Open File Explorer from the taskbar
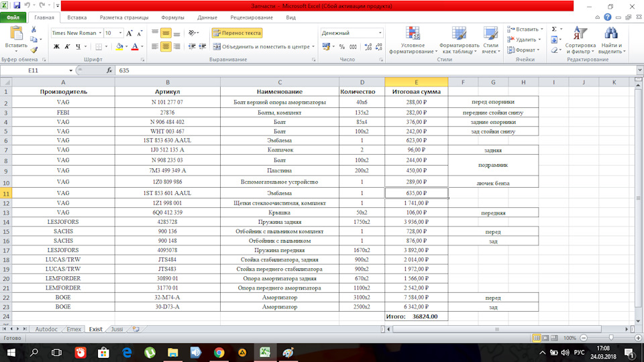Screen dimensions: 644x362 click(172, 353)
